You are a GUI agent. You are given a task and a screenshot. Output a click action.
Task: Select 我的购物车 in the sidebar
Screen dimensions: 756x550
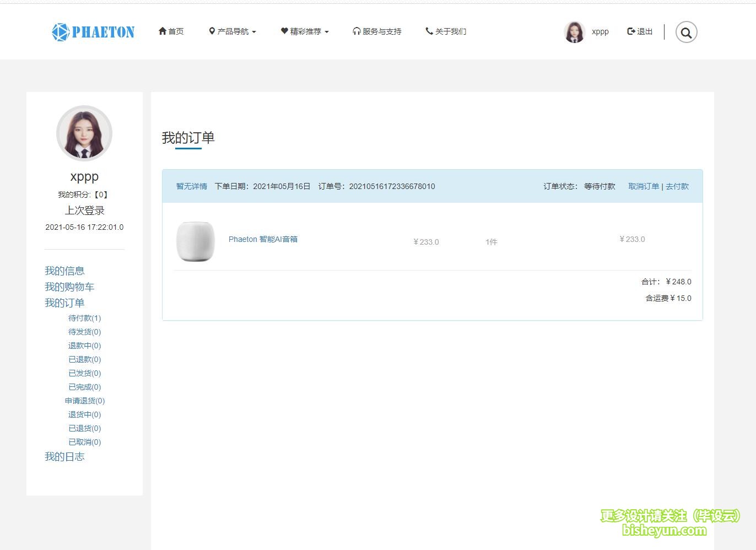(x=69, y=287)
